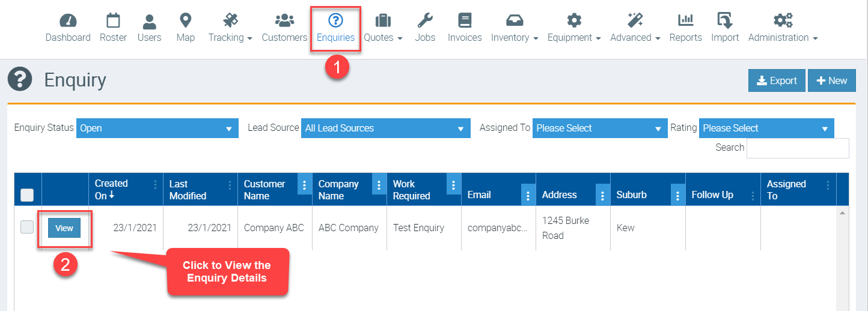
Task: Open the Enquiry Status dropdown
Action: coord(156,128)
